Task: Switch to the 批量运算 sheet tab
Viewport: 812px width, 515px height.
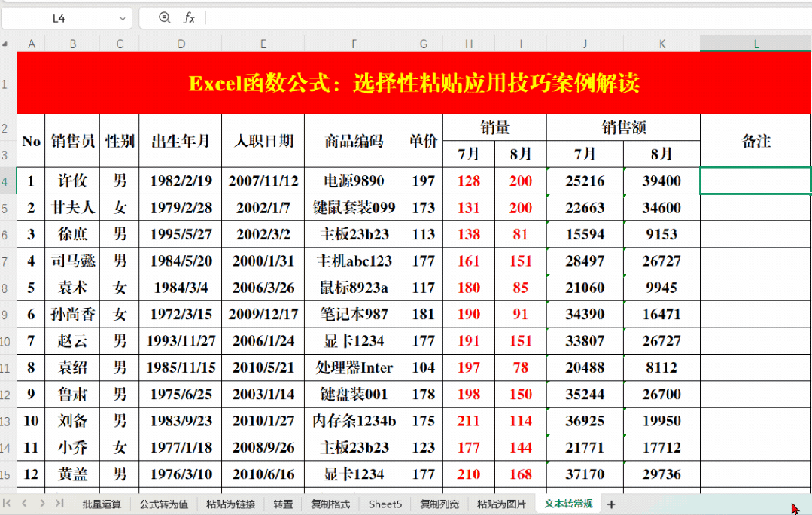Action: pos(102,504)
